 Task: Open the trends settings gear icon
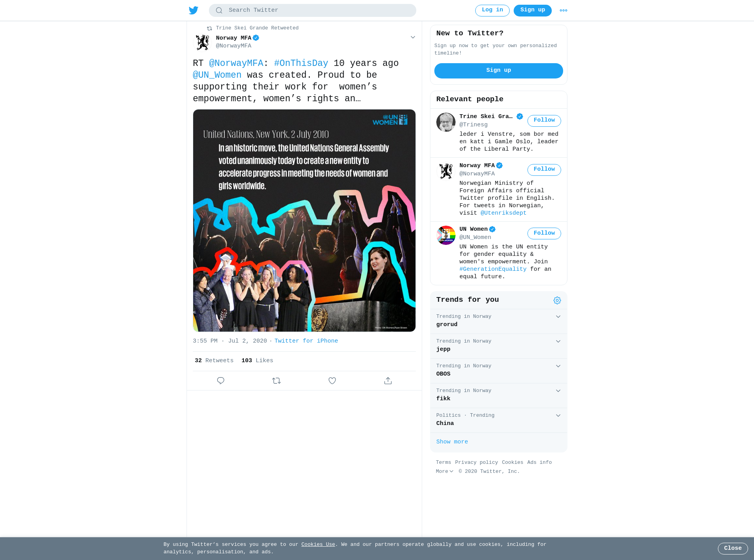tap(557, 300)
